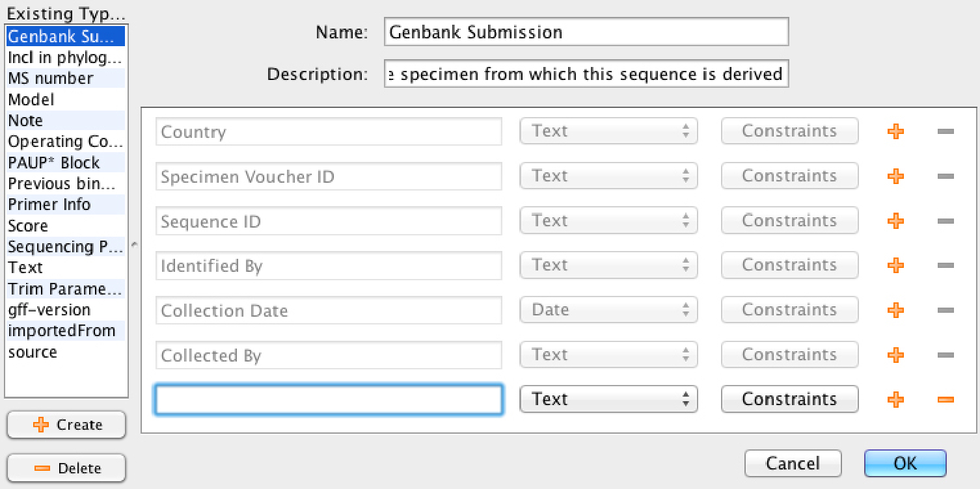Viewport: 980px width, 489px height.
Task: Open Constraints for Identified By
Action: click(789, 265)
